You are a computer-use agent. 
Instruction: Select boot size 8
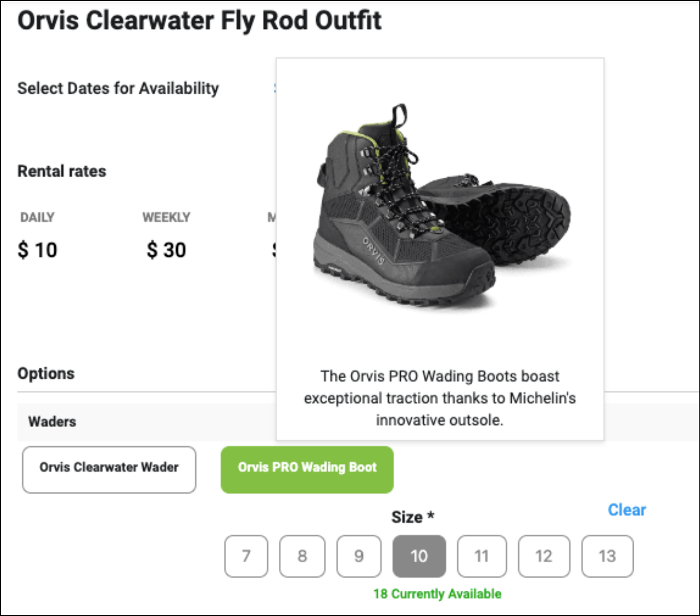click(302, 556)
